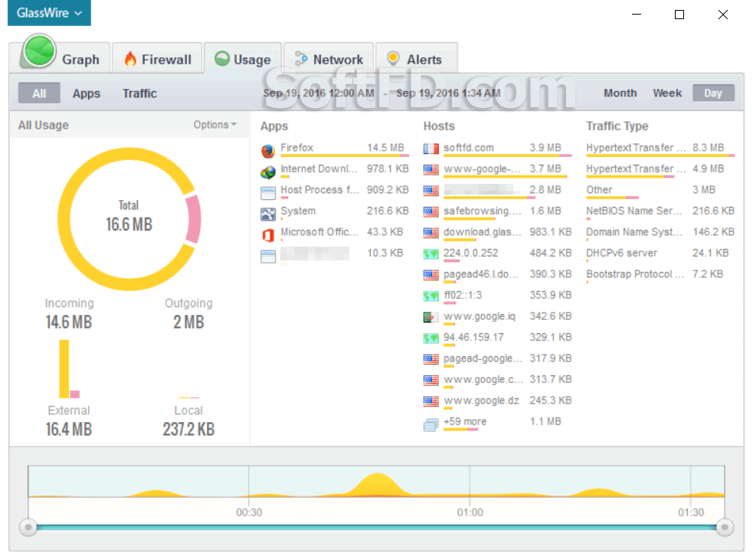Click the green GlassWire logo on the Graph tab
753x560 pixels.
(38, 51)
